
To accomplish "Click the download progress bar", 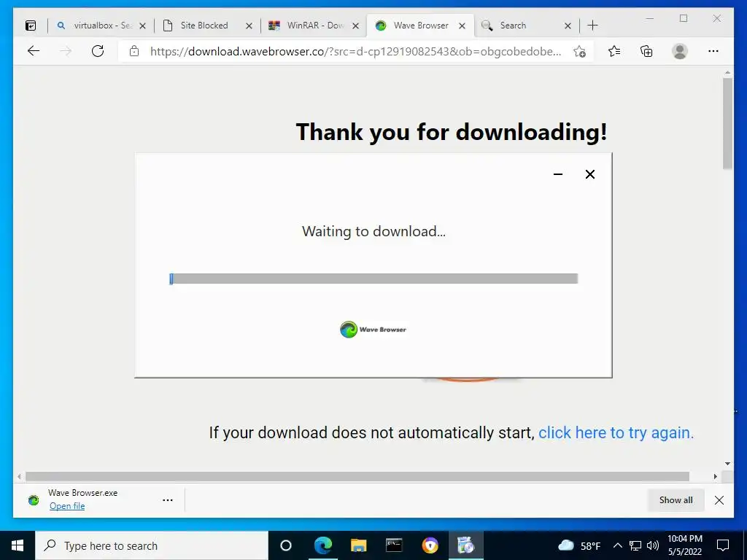I will 374,279.
